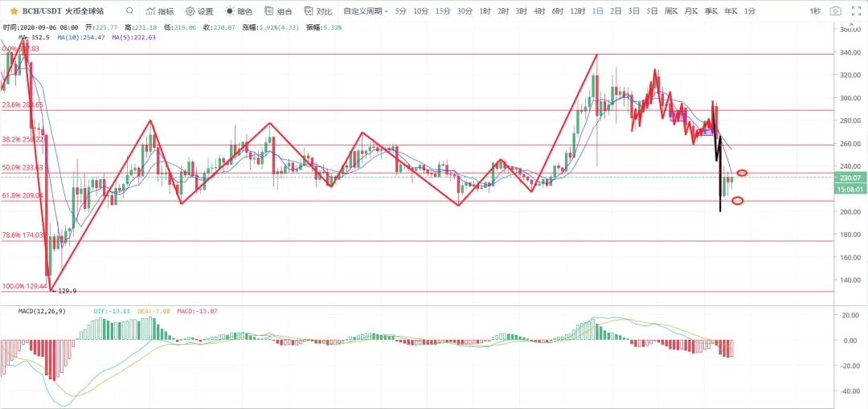
Task: Open the 组合 combination option
Action: click(x=279, y=11)
